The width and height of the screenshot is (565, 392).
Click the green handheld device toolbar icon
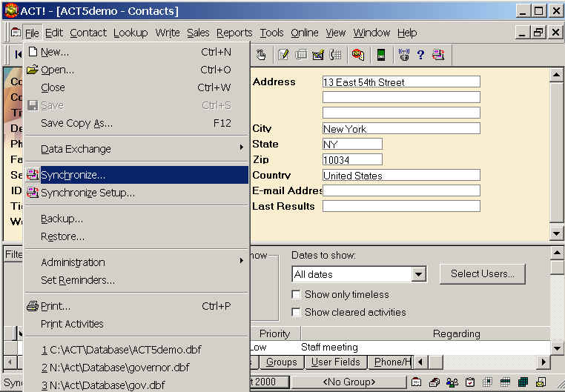click(x=381, y=55)
